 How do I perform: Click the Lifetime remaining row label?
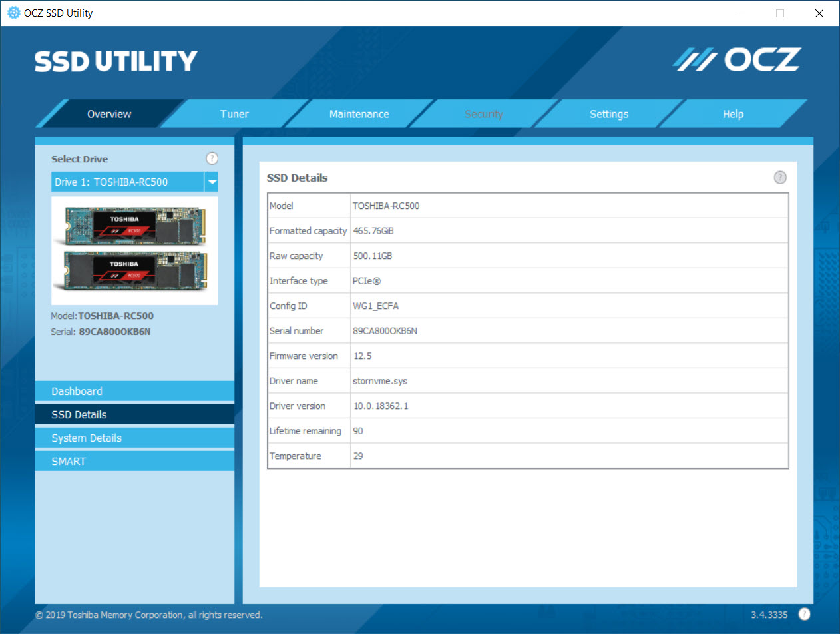[x=305, y=431]
